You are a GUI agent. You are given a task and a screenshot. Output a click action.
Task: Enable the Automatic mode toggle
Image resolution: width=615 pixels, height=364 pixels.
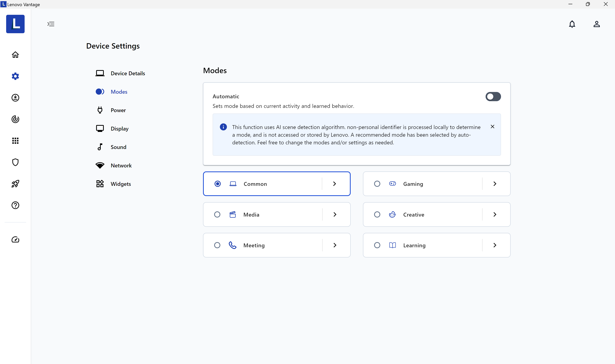tap(493, 96)
